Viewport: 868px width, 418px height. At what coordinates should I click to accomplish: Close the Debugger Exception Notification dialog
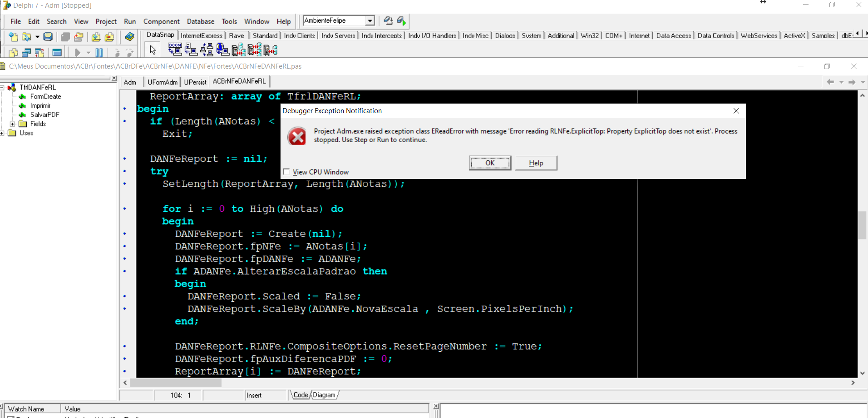point(736,111)
